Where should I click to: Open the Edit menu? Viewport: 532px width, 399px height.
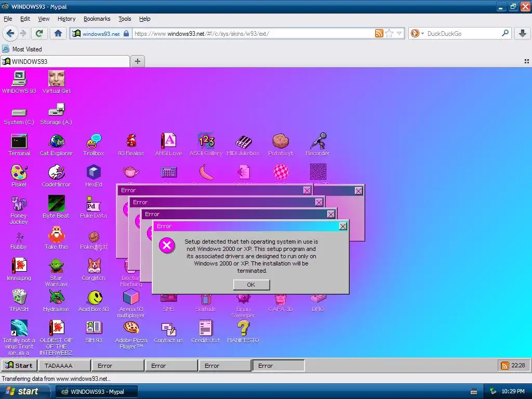pyautogui.click(x=25, y=19)
